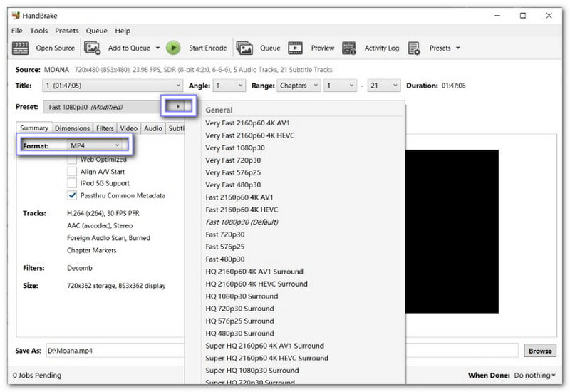Click the Browse button
This screenshot has width=570, height=392.
coord(540,351)
